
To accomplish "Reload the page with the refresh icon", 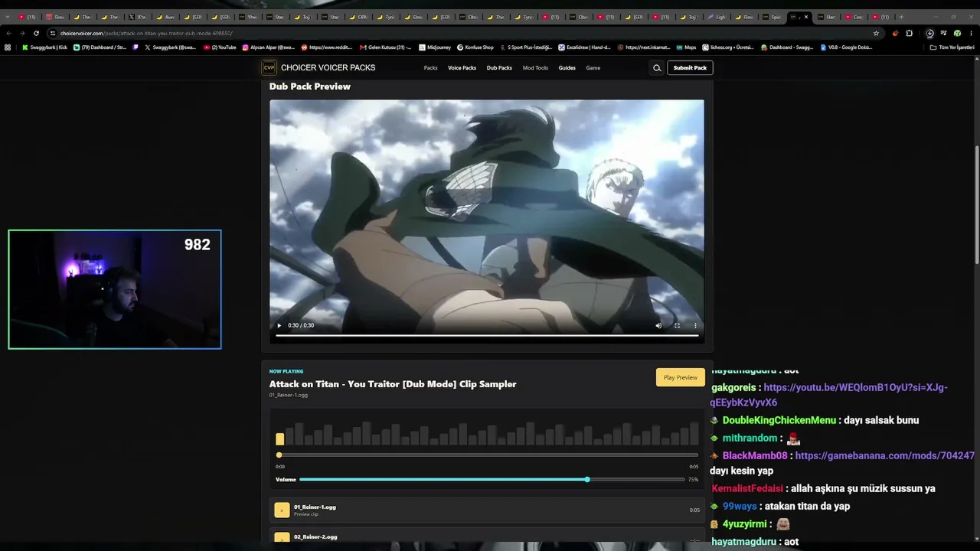I will (36, 33).
